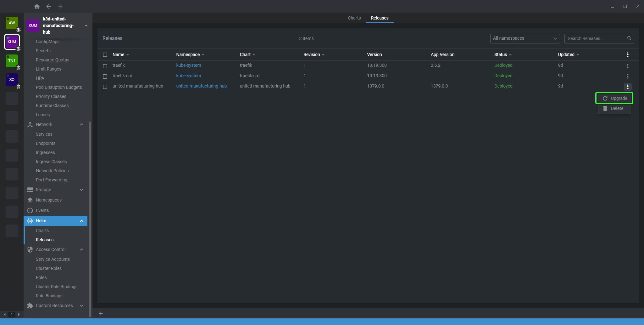644x325 pixels.
Task: Open the hamburger menu icon
Action: 11,6
